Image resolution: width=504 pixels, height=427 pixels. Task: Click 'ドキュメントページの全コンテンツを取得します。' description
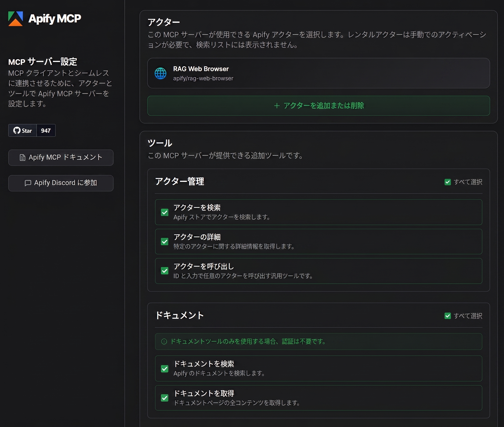pyautogui.click(x=237, y=403)
